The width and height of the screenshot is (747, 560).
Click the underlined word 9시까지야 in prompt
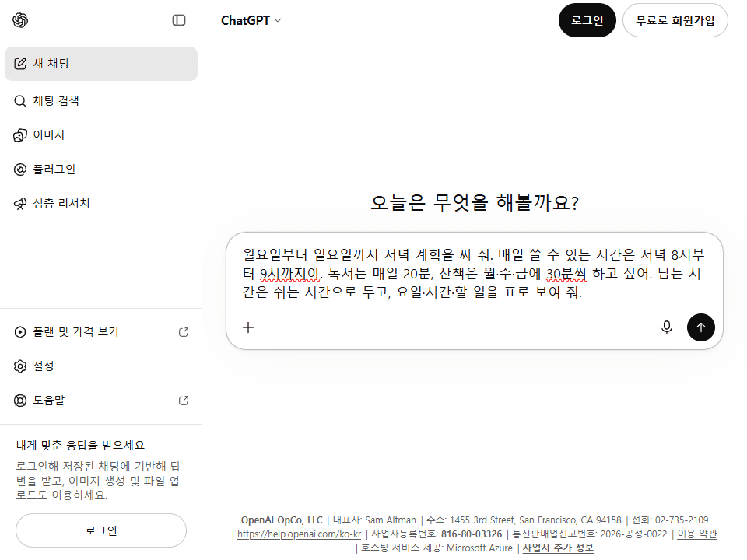pyautogui.click(x=290, y=274)
